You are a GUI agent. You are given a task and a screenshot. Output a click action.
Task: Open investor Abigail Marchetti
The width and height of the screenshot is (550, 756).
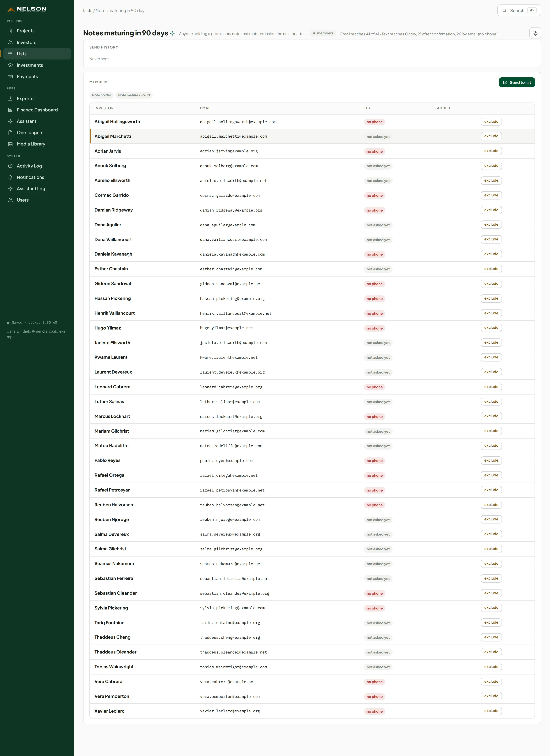click(x=113, y=136)
